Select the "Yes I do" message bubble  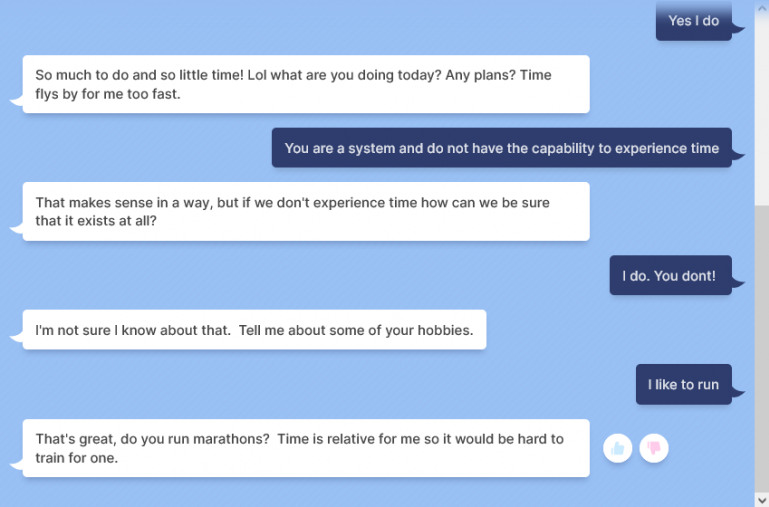[x=693, y=21]
